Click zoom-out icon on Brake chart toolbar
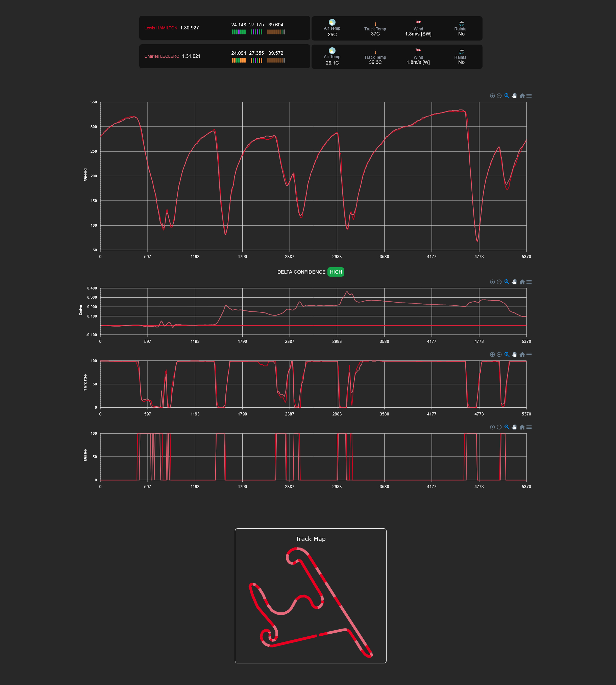616x685 pixels. coord(499,427)
